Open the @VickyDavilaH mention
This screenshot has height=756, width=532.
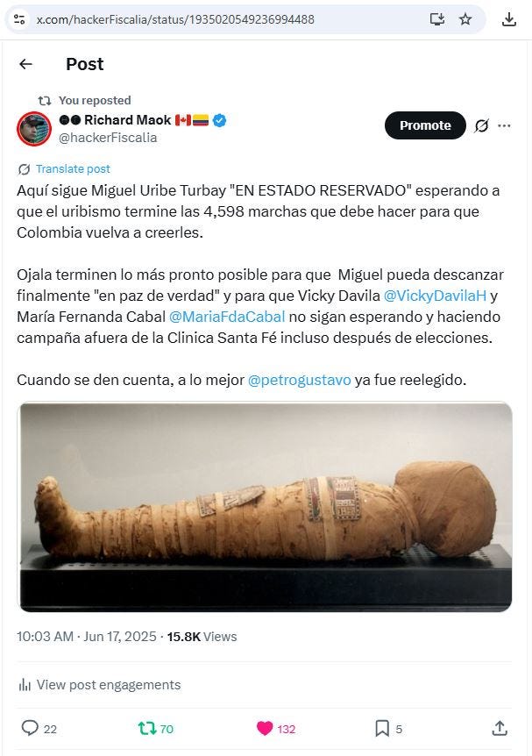pyautogui.click(x=435, y=296)
